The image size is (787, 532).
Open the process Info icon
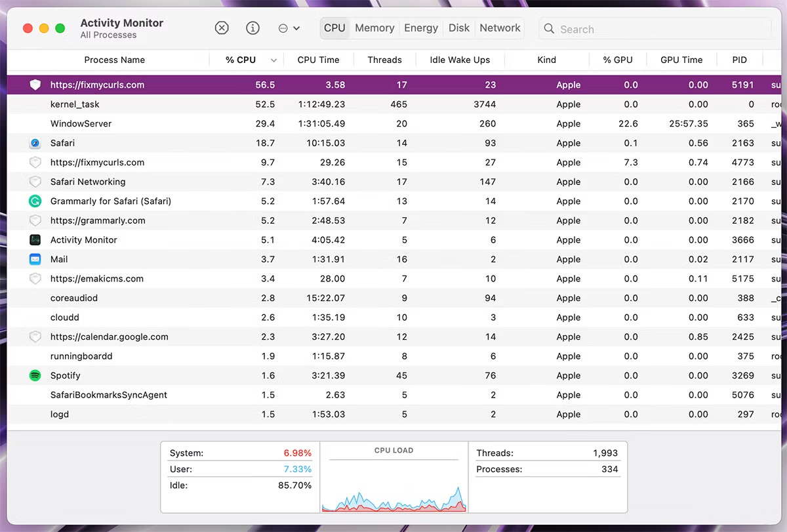[x=252, y=28]
